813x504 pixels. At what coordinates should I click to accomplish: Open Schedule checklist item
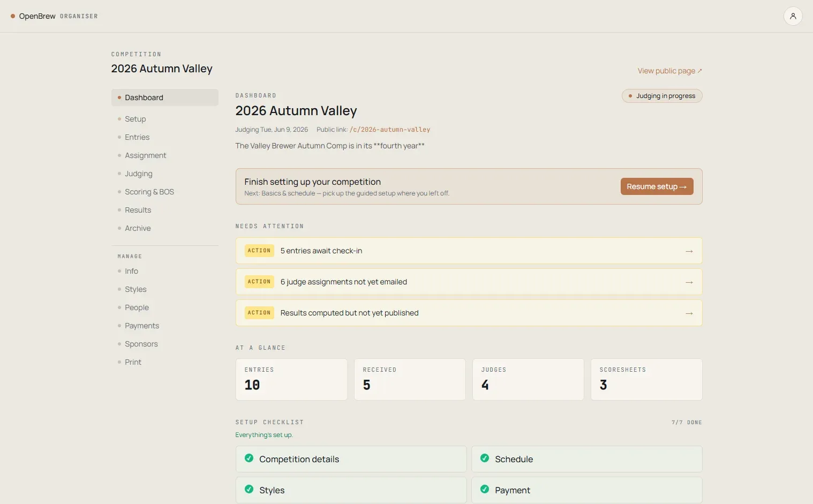click(587, 459)
